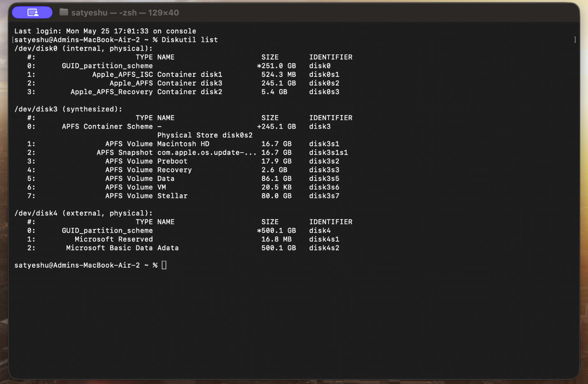This screenshot has width=588, height=384.
Task: Click 'APFS Container Scheme' entry
Action: [107, 126]
